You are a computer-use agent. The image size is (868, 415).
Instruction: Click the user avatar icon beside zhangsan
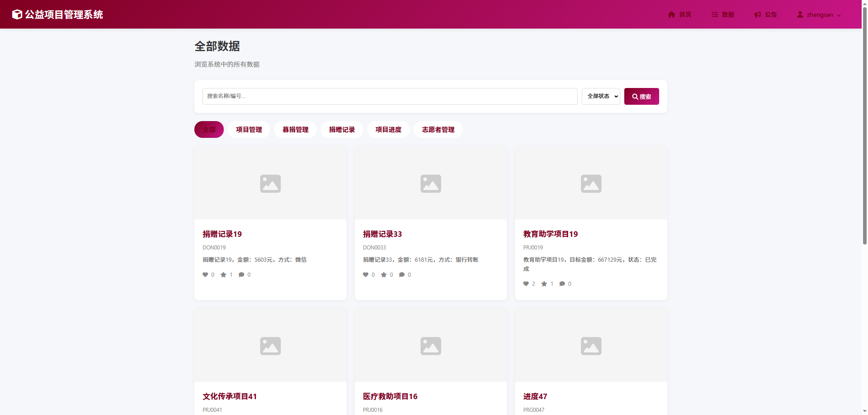(x=800, y=15)
